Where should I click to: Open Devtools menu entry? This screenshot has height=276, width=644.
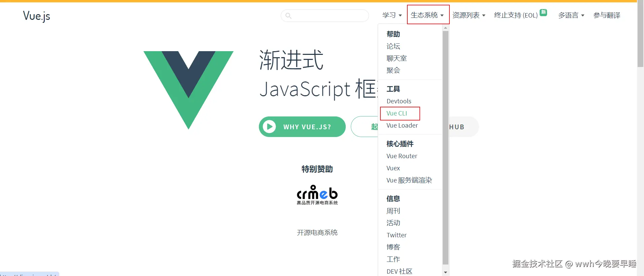pyautogui.click(x=399, y=101)
